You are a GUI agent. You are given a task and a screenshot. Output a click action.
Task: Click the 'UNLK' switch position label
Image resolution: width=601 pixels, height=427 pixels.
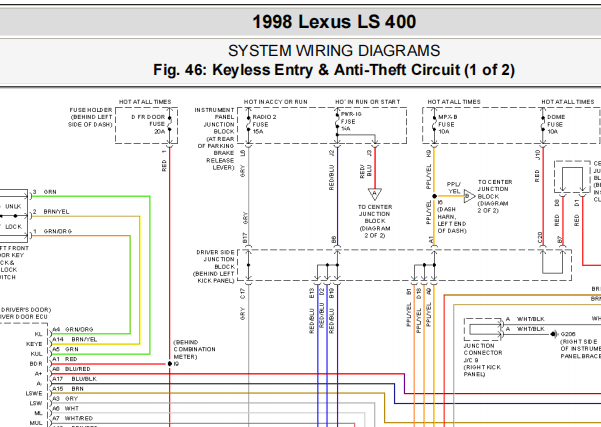(x=13, y=206)
